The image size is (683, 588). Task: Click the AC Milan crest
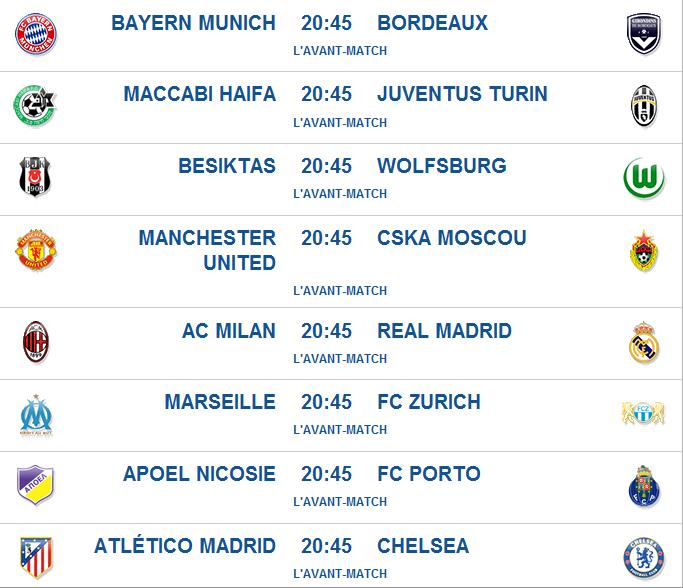[36, 343]
